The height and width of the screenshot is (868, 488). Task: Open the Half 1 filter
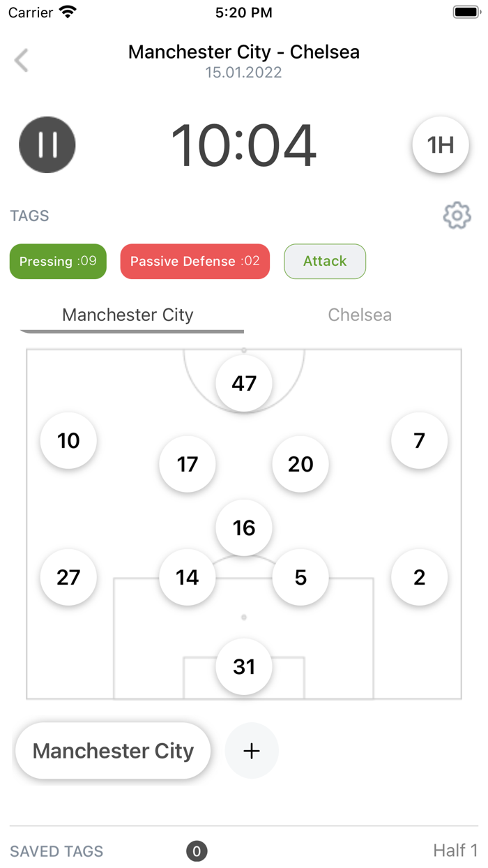[455, 851]
